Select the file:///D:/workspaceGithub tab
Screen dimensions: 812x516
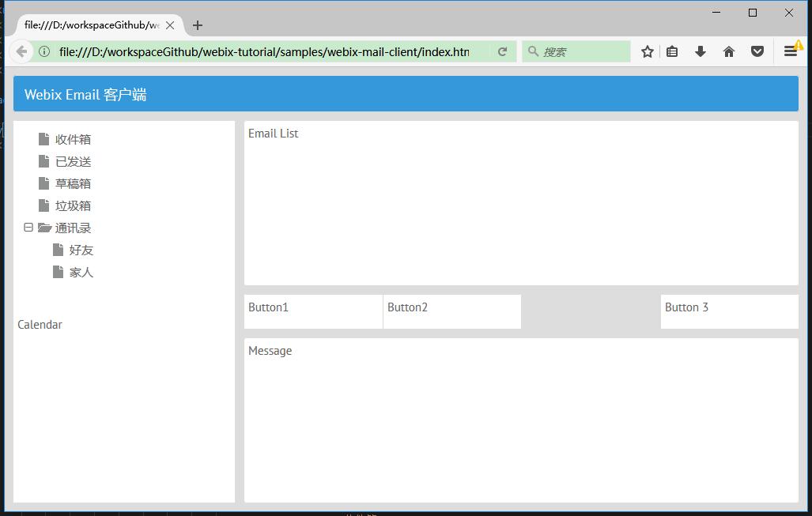pos(93,25)
